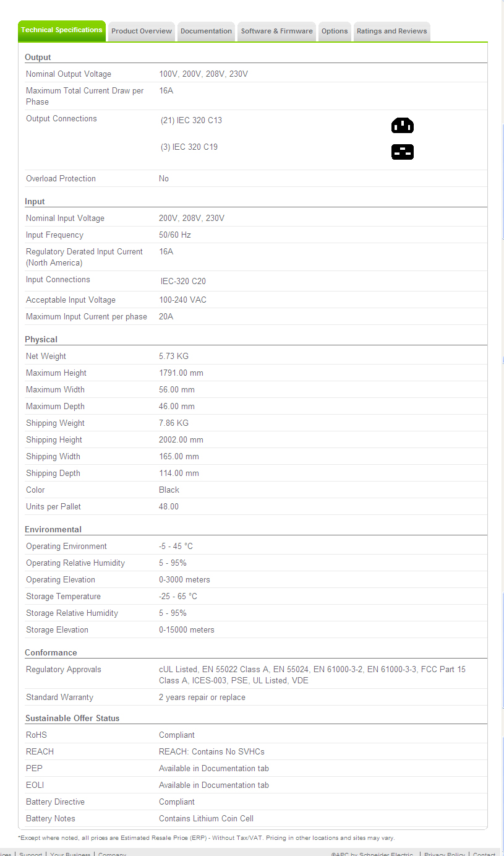This screenshot has width=504, height=856.
Task: Select the Technical Specifications tab
Action: click(62, 30)
